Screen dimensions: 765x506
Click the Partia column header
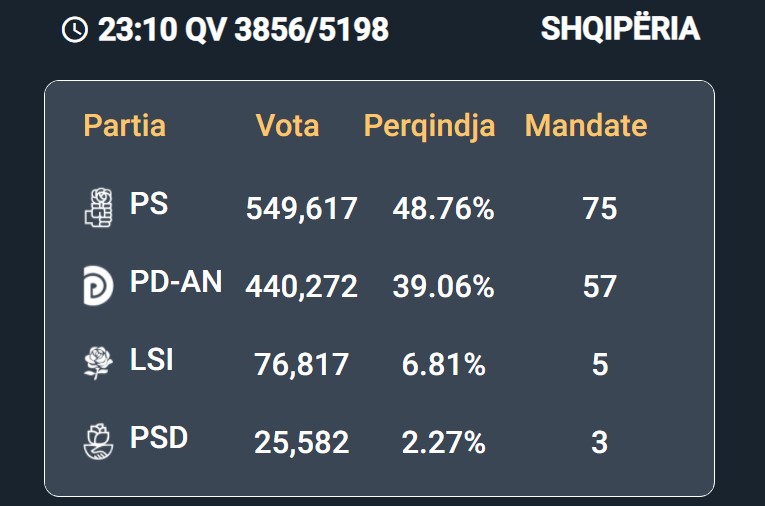[125, 125]
